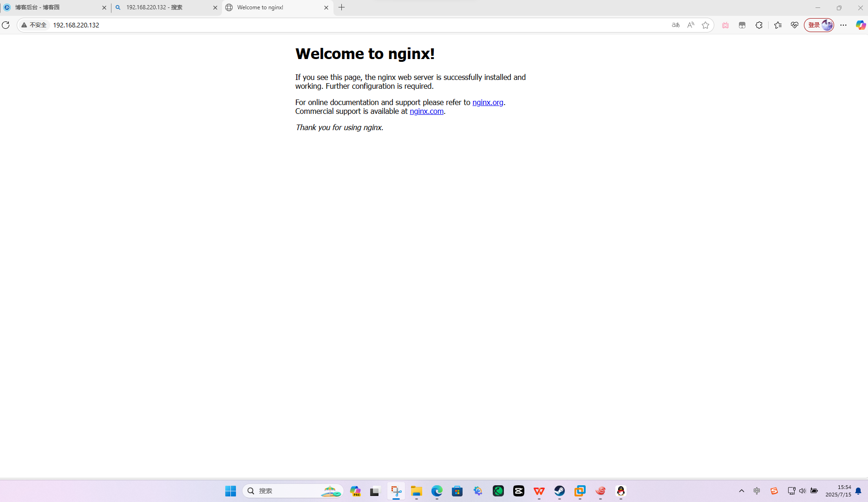Open Snipping Tool from the taskbar
The height and width of the screenshot is (502, 868).
coord(396,491)
